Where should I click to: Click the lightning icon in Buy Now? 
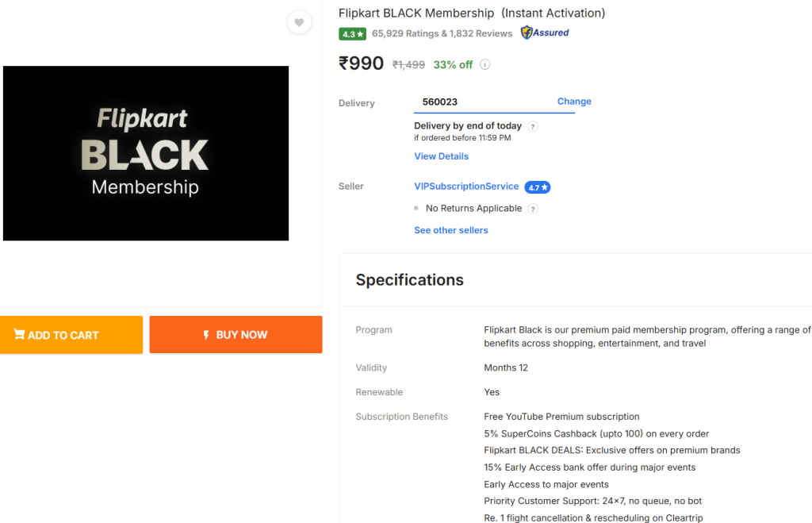pos(205,334)
